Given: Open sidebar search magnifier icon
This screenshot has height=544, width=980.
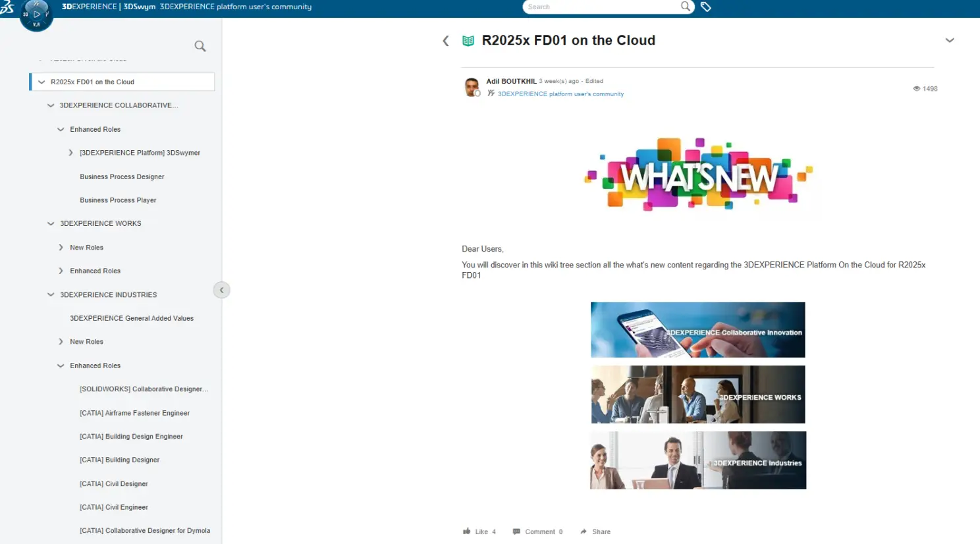Looking at the screenshot, I should [x=200, y=46].
